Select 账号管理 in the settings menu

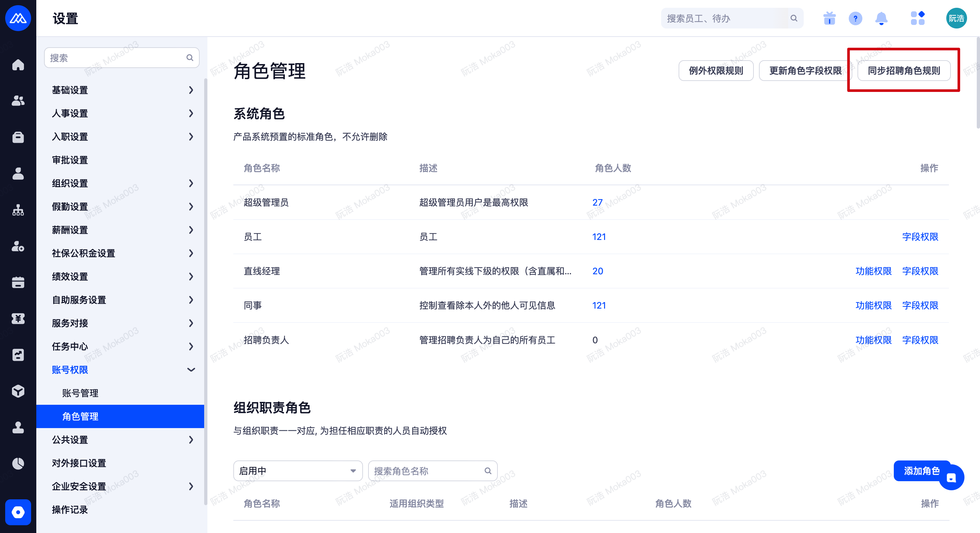click(x=80, y=393)
